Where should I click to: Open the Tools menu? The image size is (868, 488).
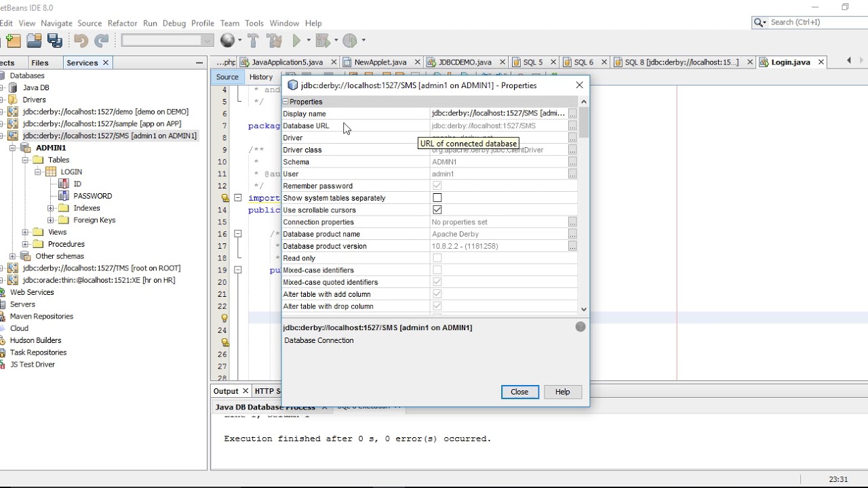tap(254, 23)
